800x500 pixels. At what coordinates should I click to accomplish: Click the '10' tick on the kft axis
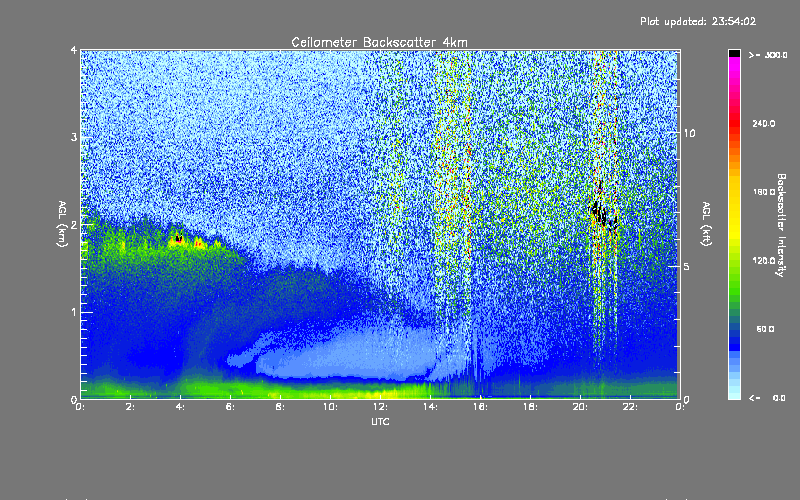tap(689, 133)
